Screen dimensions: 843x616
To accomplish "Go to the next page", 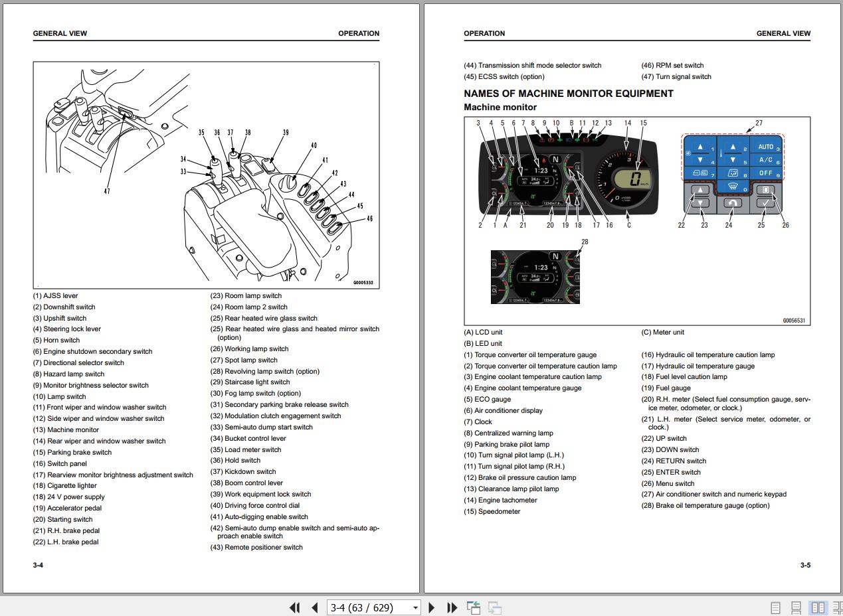I will (x=432, y=607).
